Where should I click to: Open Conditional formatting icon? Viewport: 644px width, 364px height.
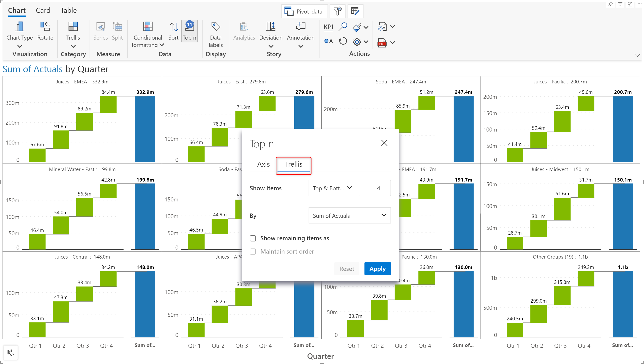coord(147,27)
